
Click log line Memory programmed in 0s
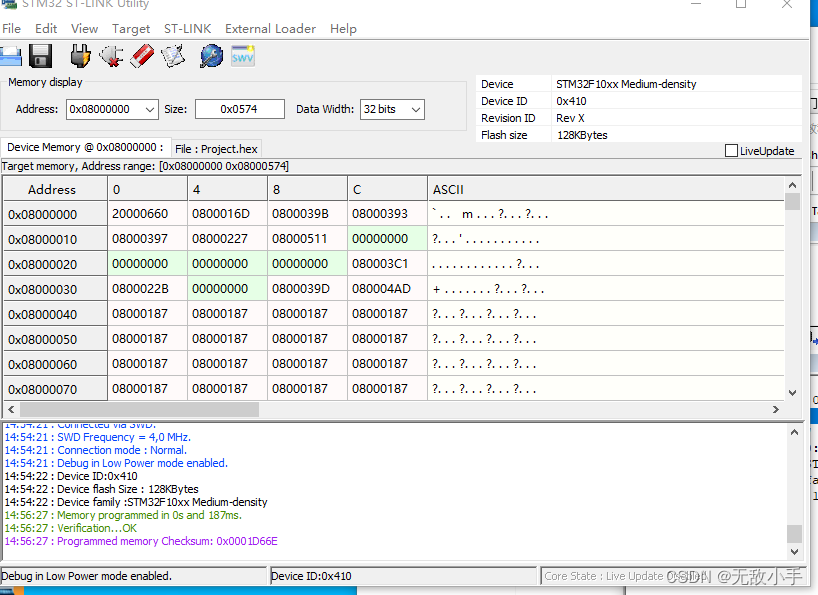pyautogui.click(x=123, y=515)
